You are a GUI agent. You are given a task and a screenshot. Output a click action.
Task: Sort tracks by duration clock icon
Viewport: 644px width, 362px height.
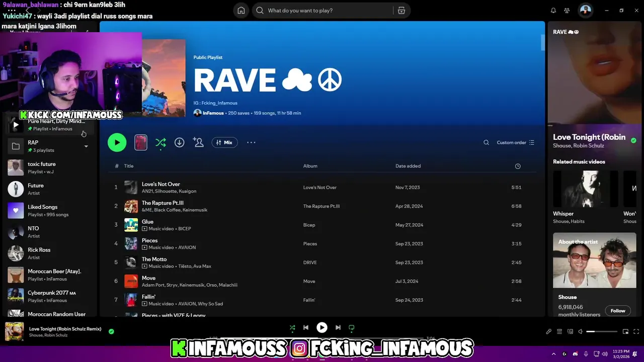(518, 166)
